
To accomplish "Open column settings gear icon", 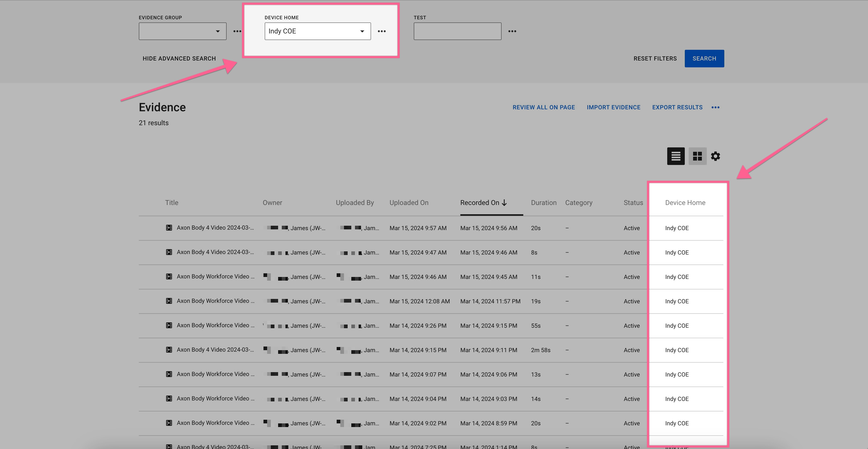I will [715, 156].
